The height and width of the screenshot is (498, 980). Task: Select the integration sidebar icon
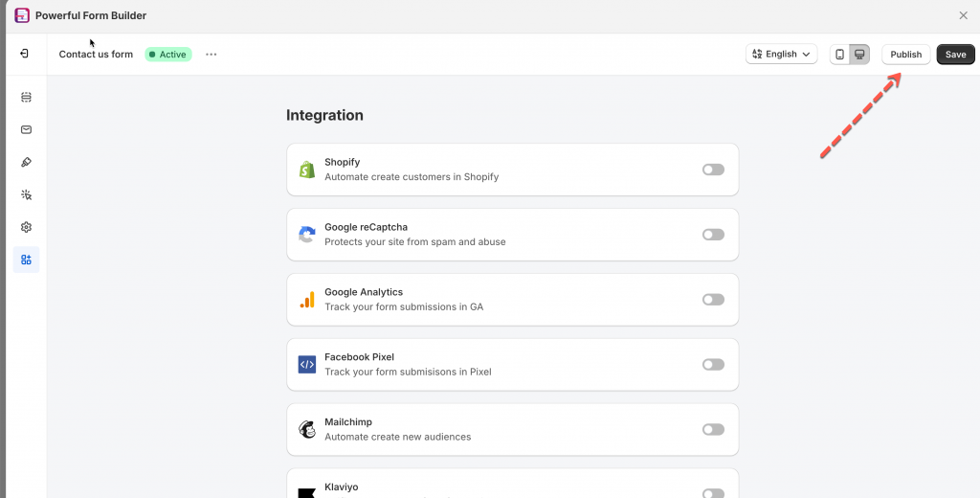click(26, 260)
